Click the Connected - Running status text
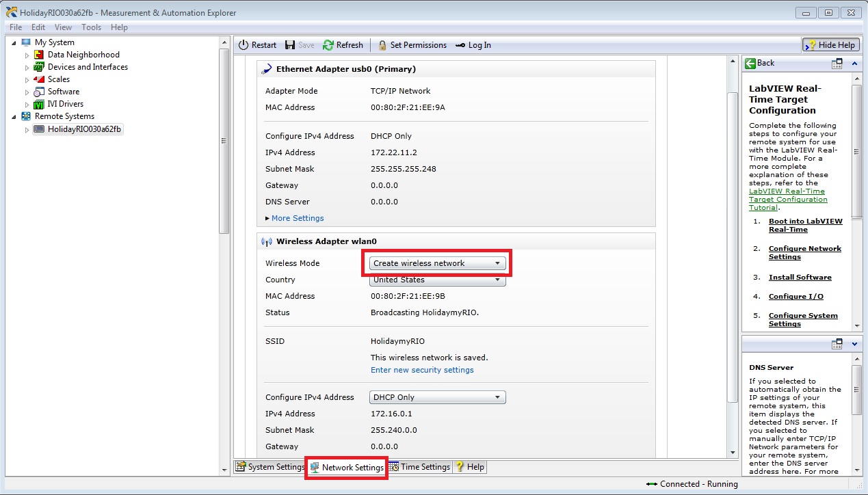Image resolution: width=868 pixels, height=495 pixels. tap(699, 484)
